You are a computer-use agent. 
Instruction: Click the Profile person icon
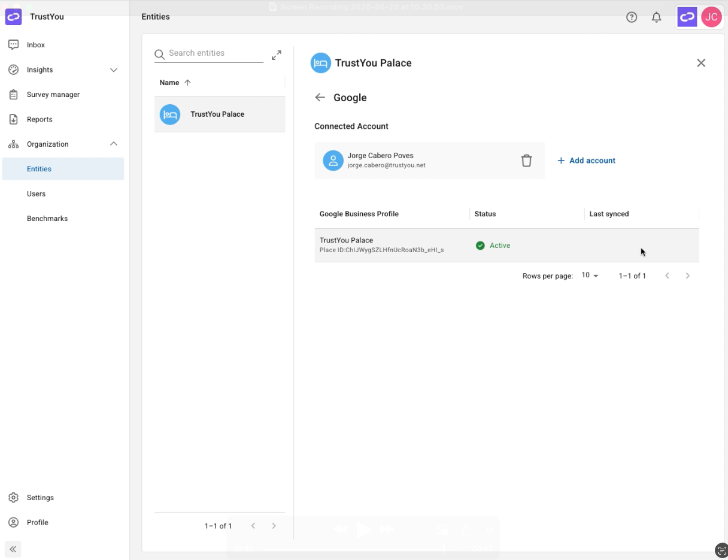[x=13, y=522]
